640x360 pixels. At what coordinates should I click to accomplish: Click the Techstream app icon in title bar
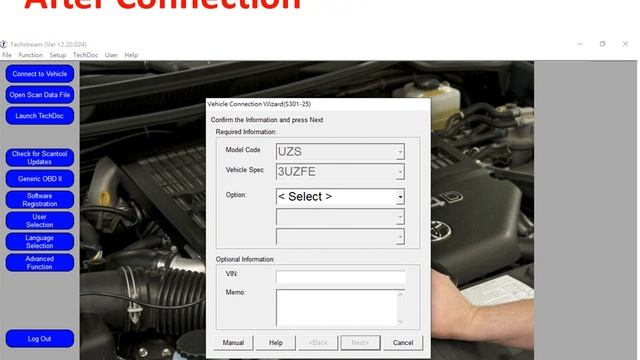coord(4,44)
